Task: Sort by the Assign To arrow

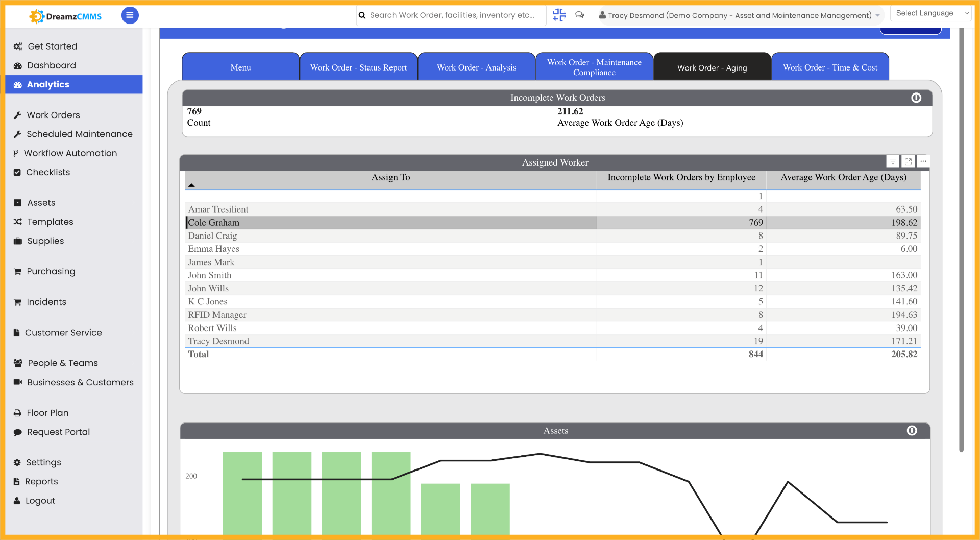Action: point(191,185)
